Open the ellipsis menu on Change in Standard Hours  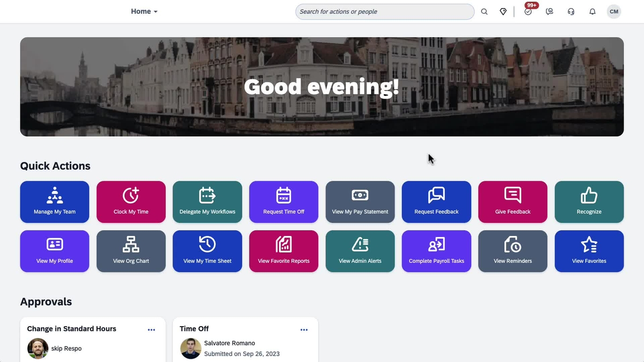click(151, 329)
